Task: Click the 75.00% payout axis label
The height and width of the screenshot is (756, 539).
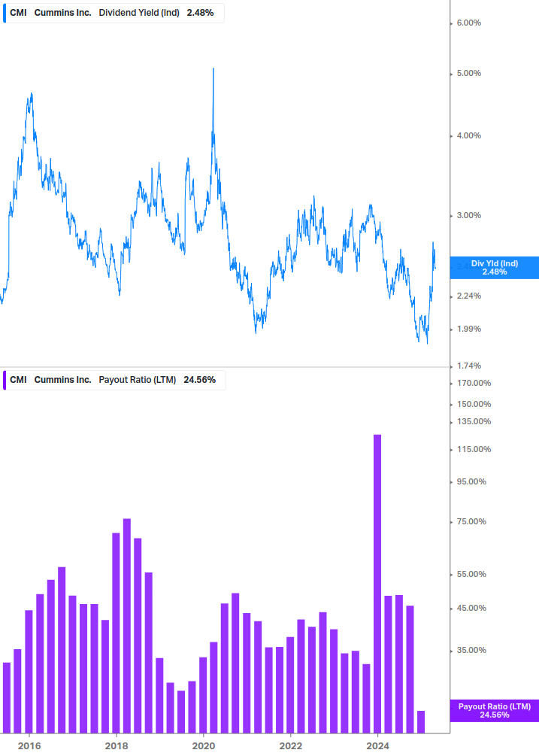Action: point(471,522)
